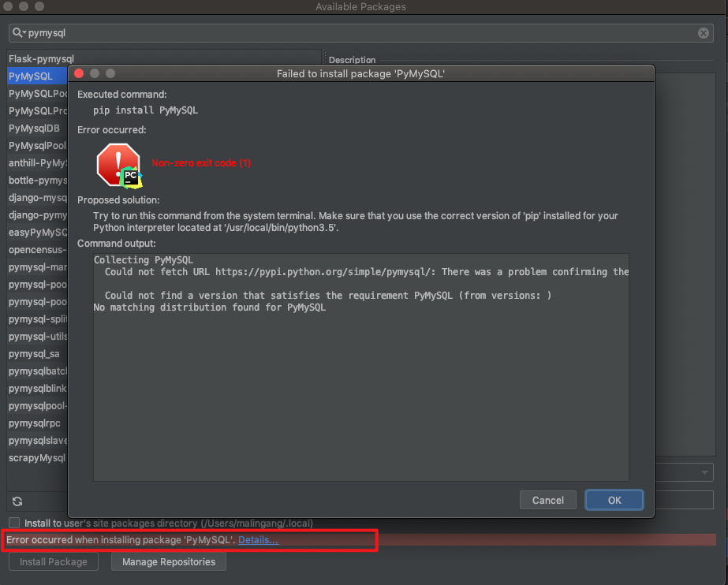Cancel the failed install dialog
Viewport: 728px width, 585px height.
[x=547, y=500]
